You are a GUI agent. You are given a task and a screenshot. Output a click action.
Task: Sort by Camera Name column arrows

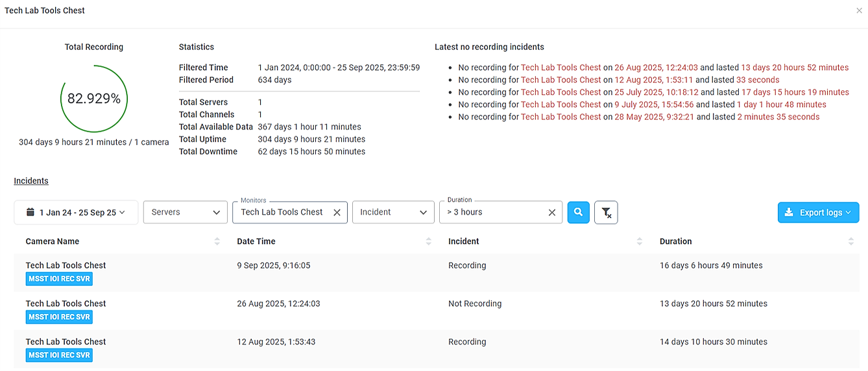tap(217, 241)
